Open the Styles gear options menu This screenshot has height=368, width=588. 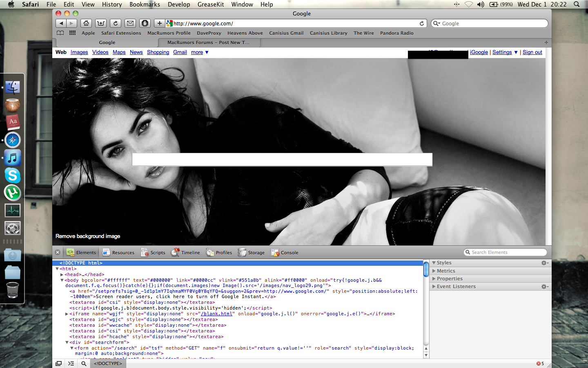545,263
